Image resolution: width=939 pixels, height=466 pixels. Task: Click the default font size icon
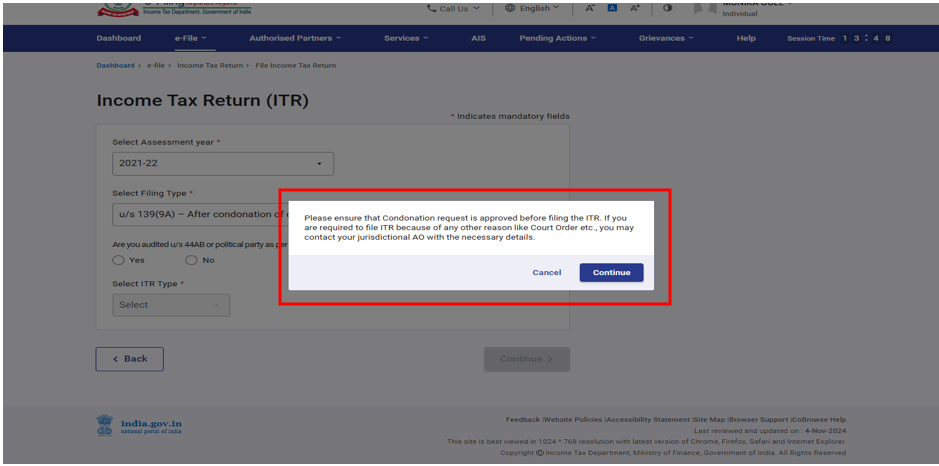[x=613, y=8]
